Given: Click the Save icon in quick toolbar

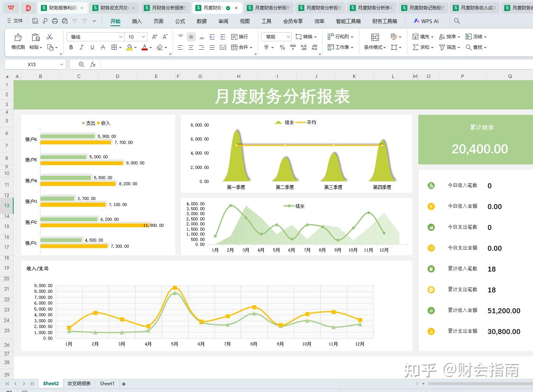Looking at the screenshot, I should click(35, 21).
